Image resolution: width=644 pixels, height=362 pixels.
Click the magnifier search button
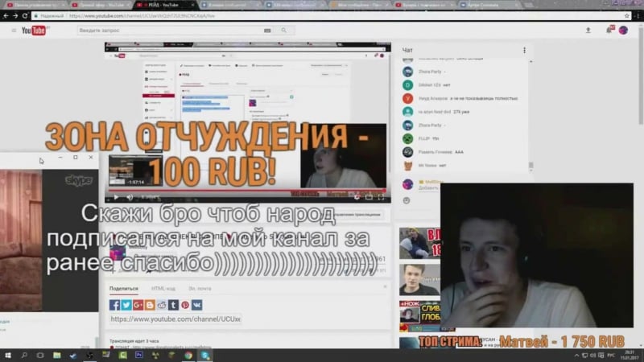(284, 31)
